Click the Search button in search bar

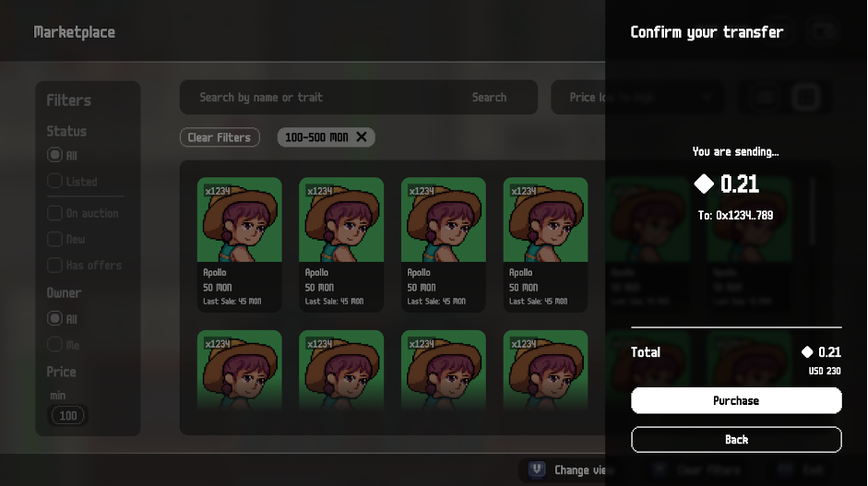[489, 97]
